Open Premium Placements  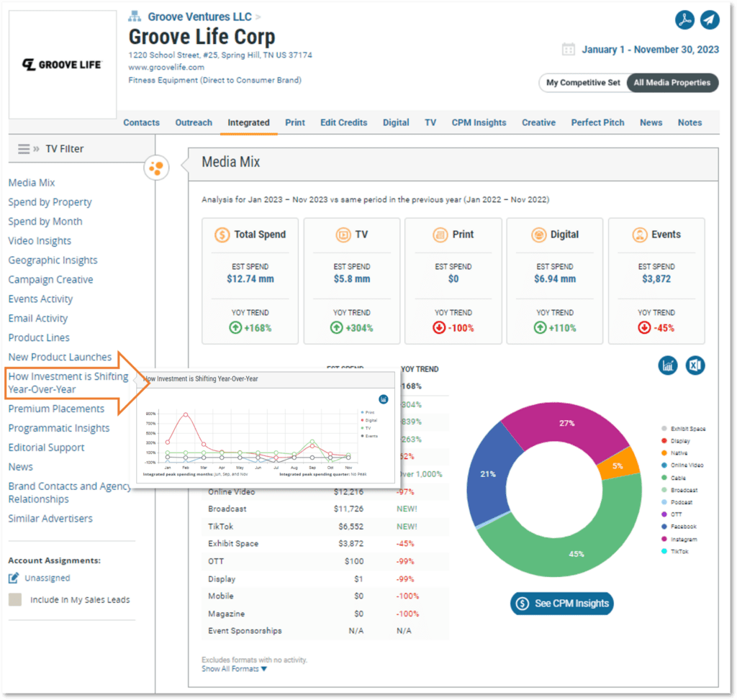tap(56, 409)
